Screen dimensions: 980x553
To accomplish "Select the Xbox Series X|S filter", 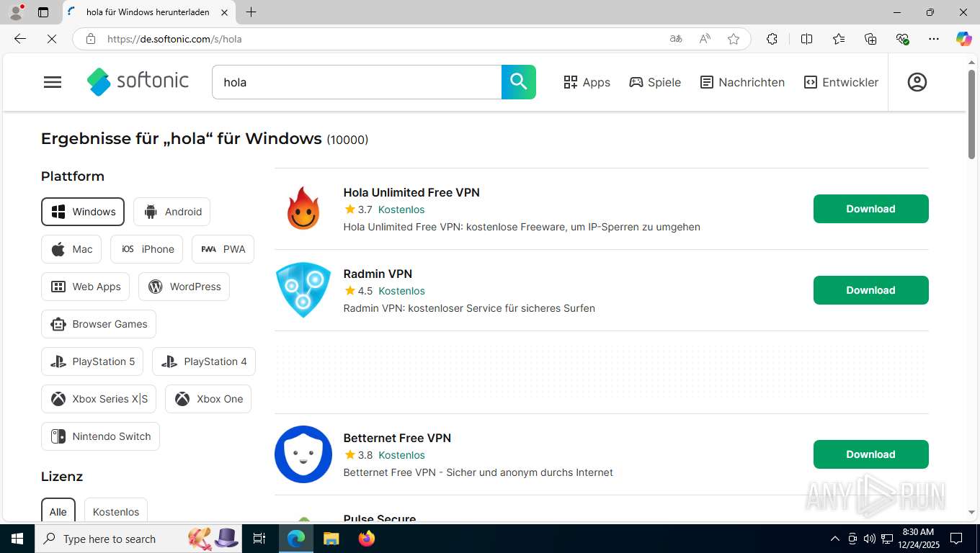I will [x=99, y=399].
